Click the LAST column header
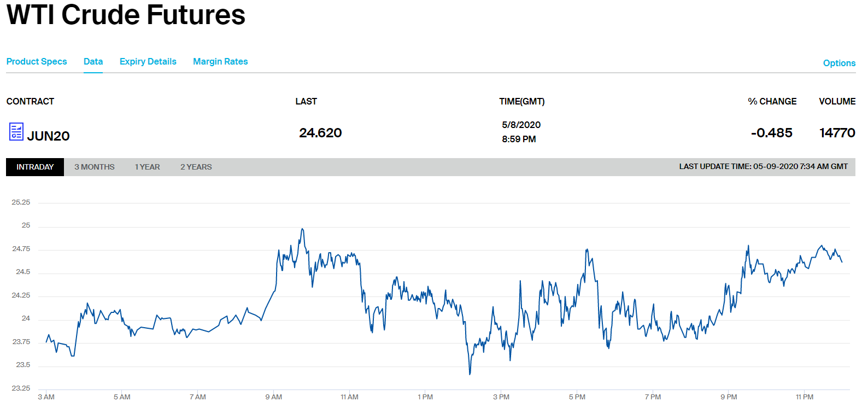The width and height of the screenshot is (868, 407). (306, 102)
